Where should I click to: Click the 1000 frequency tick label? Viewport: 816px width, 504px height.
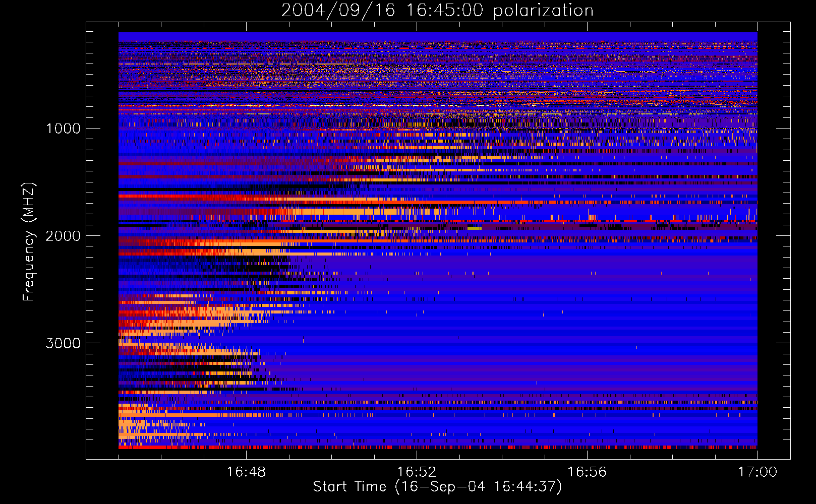(x=63, y=129)
